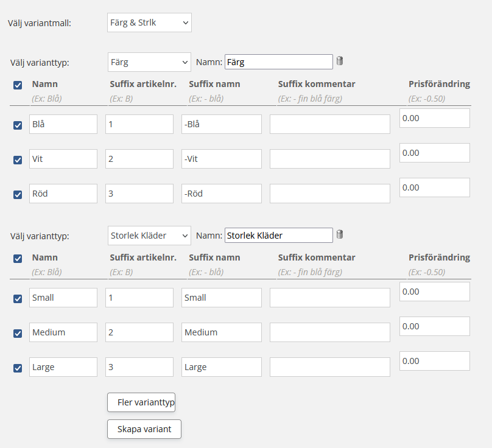
Task: Toggle the Large size row checkbox
Action: pos(18,368)
